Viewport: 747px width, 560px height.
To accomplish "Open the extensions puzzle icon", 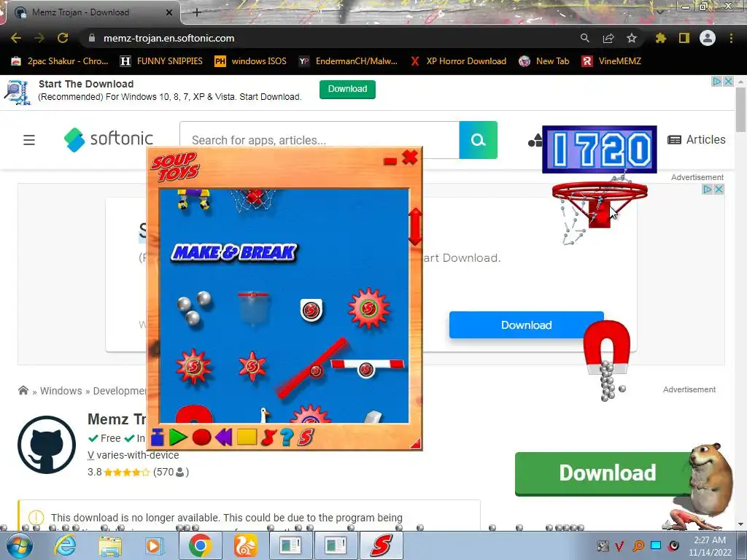I will tap(660, 38).
